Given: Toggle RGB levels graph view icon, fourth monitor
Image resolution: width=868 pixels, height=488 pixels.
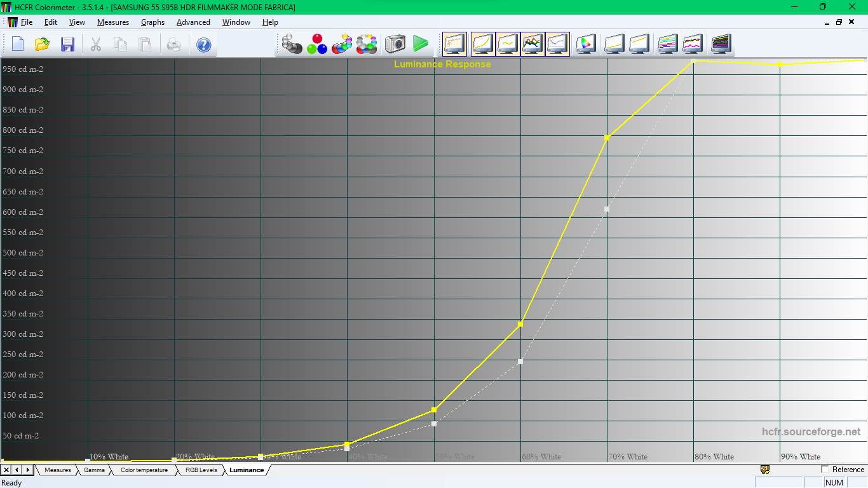Looking at the screenshot, I should click(532, 44).
